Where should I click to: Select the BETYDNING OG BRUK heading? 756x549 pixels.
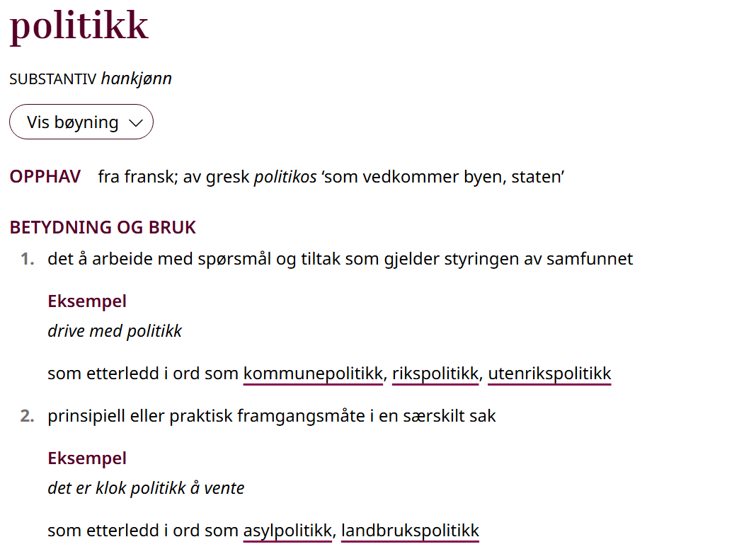click(x=103, y=228)
